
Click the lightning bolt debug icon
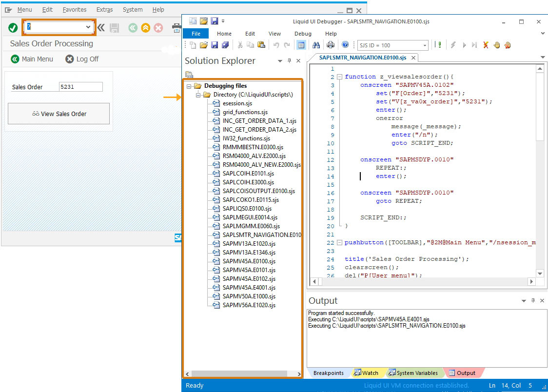point(453,45)
